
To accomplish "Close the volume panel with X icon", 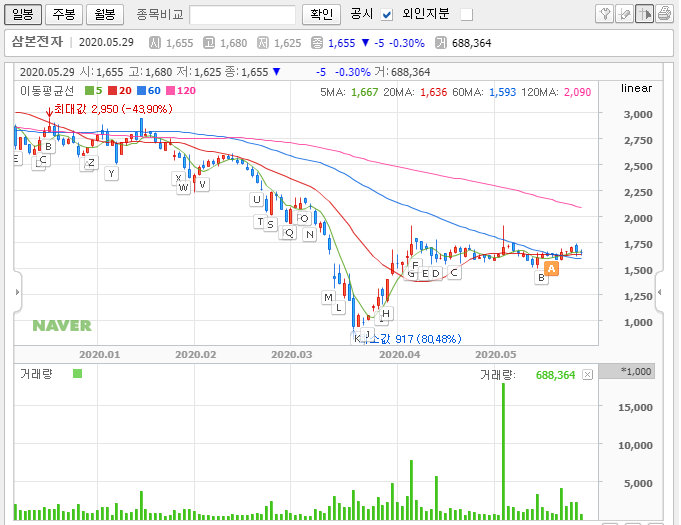I will [x=587, y=375].
